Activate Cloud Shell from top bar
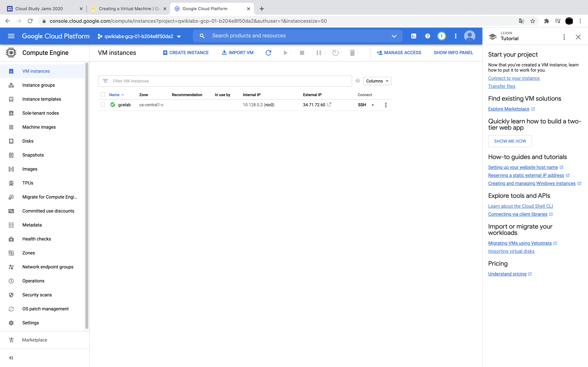This screenshot has width=588, height=367. [413, 36]
